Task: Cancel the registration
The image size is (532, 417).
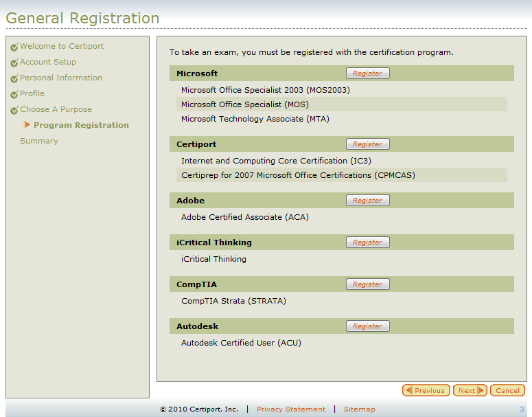Action: click(x=507, y=390)
